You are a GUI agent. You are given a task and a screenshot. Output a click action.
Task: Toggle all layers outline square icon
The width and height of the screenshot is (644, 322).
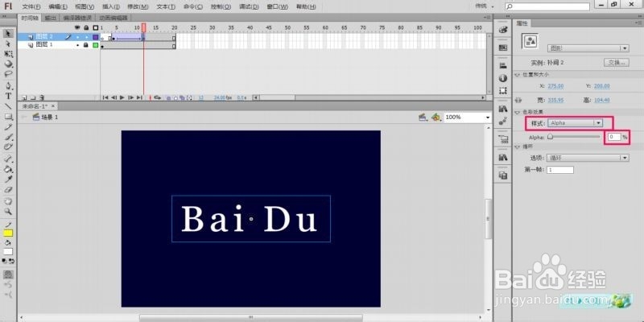96,27
